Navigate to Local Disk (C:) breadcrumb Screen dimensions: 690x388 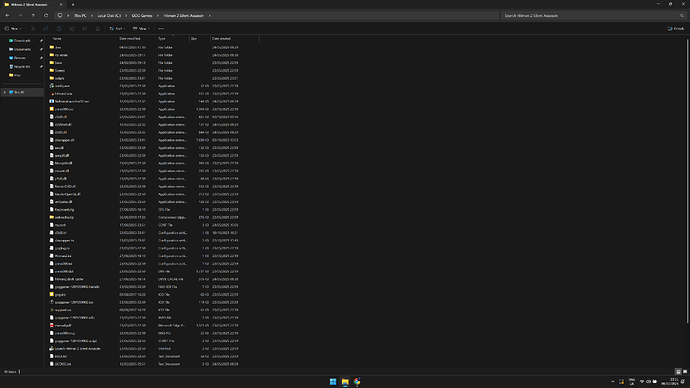(x=109, y=15)
